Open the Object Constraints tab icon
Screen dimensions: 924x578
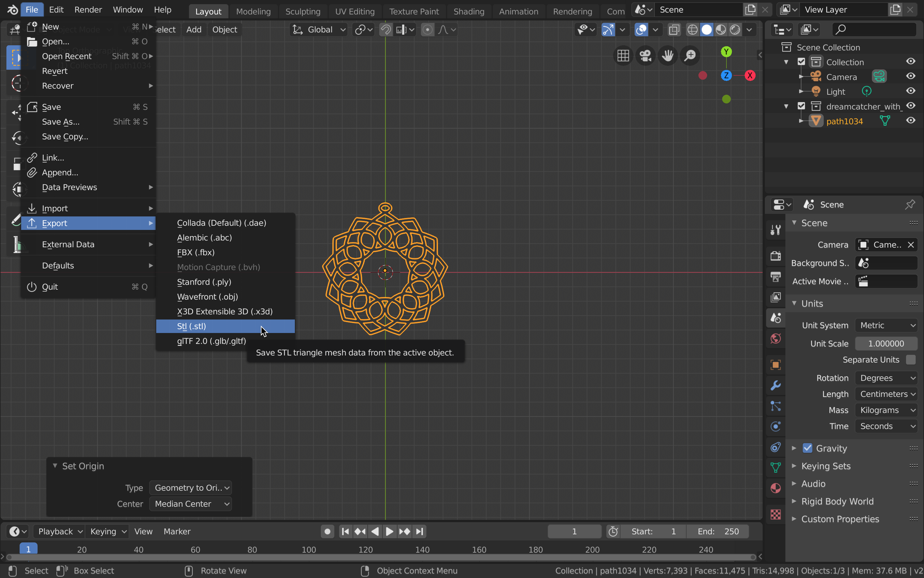775,447
